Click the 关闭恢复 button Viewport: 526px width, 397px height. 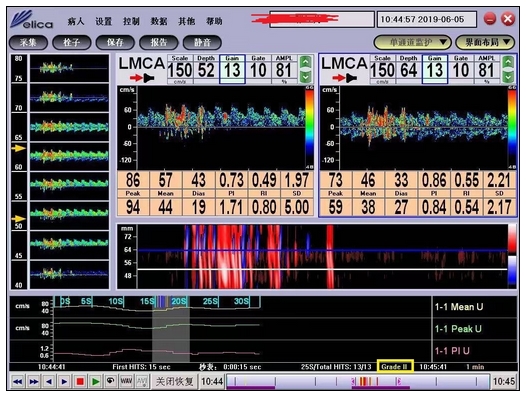[x=174, y=381]
